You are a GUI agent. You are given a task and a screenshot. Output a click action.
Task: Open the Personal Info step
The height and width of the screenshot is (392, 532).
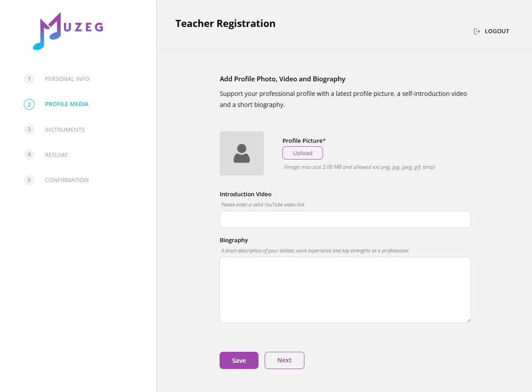coord(67,79)
